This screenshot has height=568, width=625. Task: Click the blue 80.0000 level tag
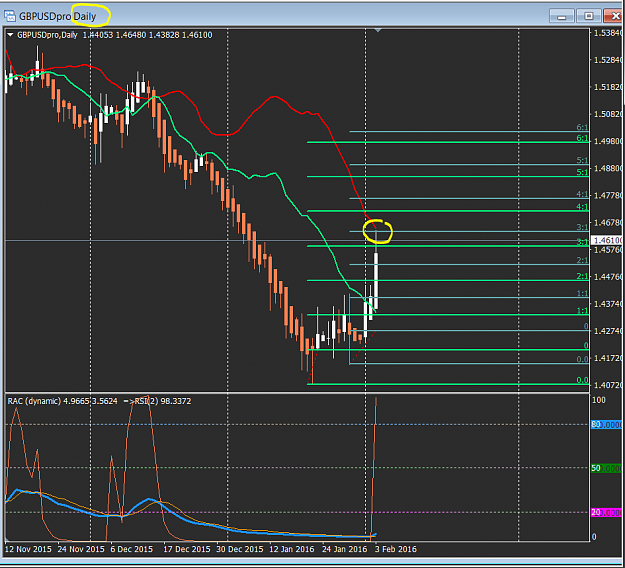607,425
